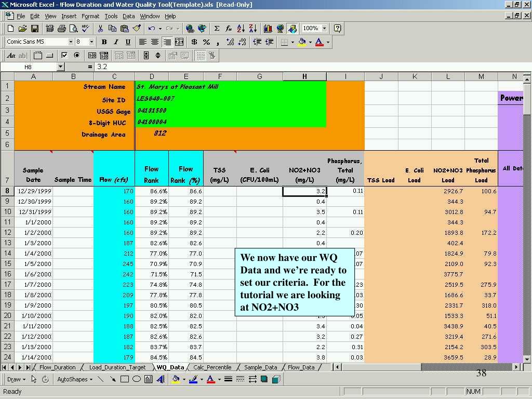Open the Tools menu

tap(111, 16)
